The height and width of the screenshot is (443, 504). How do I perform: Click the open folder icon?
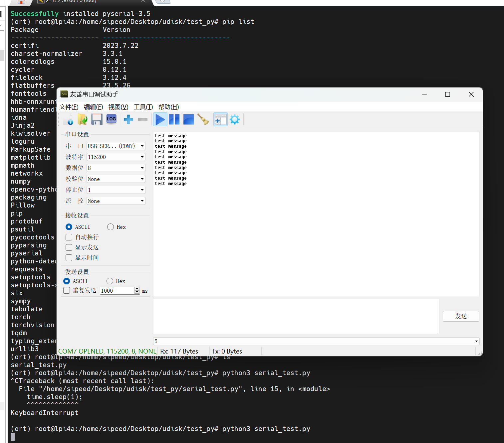[x=82, y=119]
